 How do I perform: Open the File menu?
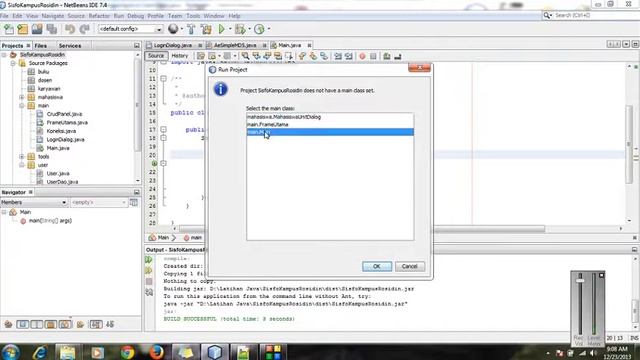pos(4,16)
